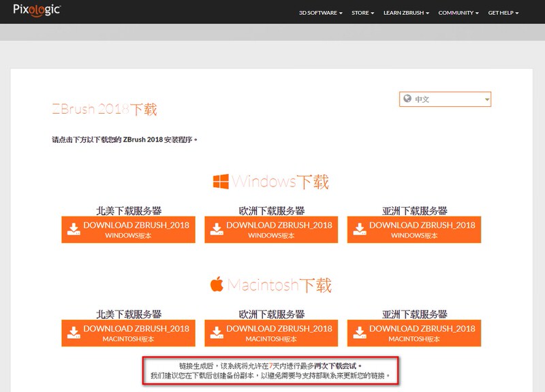Image resolution: width=545 pixels, height=392 pixels.
Task: Click the Pixologic logo
Action: (37, 10)
